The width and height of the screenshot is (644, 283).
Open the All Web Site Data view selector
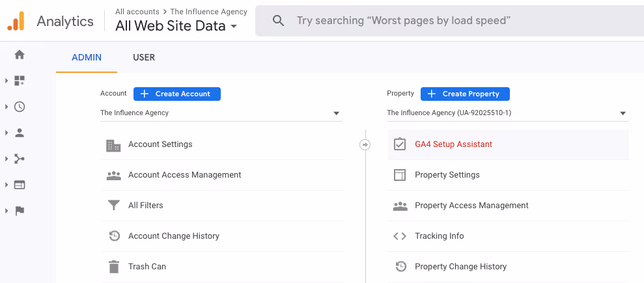176,26
